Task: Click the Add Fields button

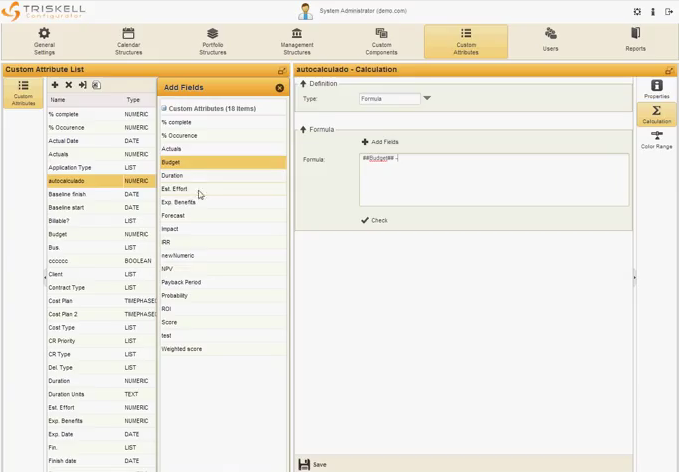Action: [x=380, y=142]
